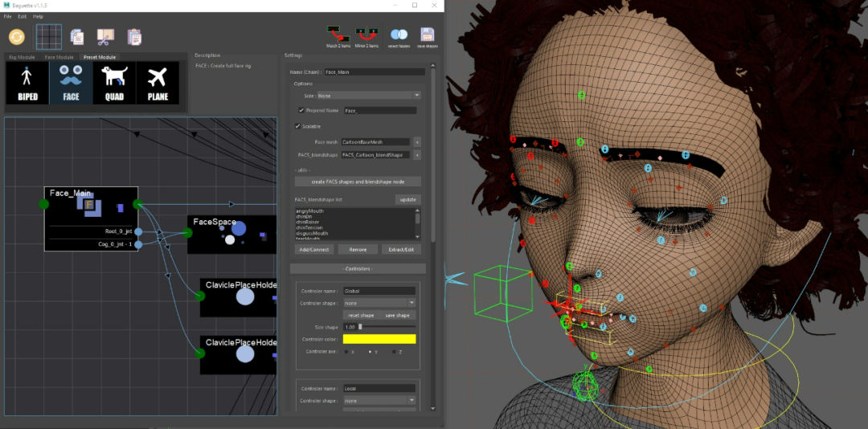Viewport: 868px width, 429px height.
Task: Select the QUAD dog preset module
Action: coord(115,83)
